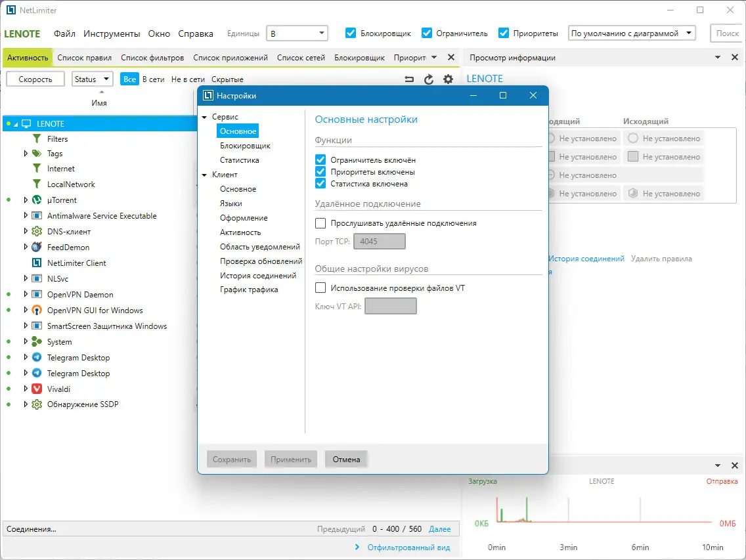
Task: Click the µTorrent application icon
Action: point(37,200)
